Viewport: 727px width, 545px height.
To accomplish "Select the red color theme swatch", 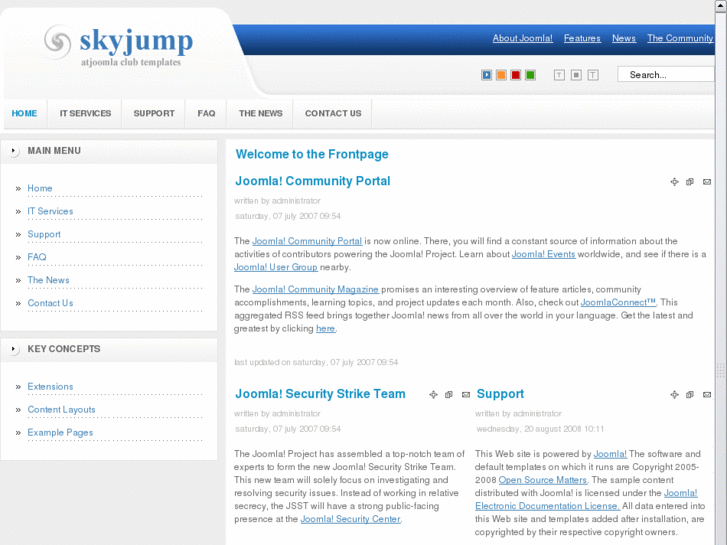I will (516, 75).
